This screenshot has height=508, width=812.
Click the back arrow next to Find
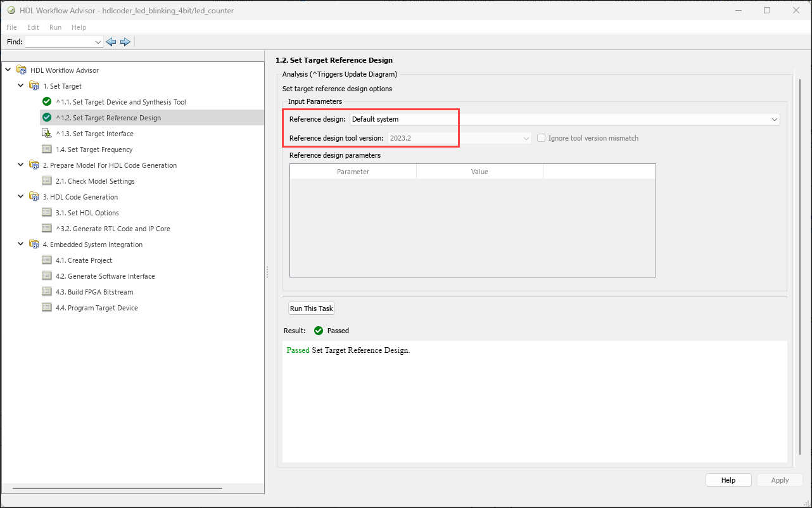point(111,42)
